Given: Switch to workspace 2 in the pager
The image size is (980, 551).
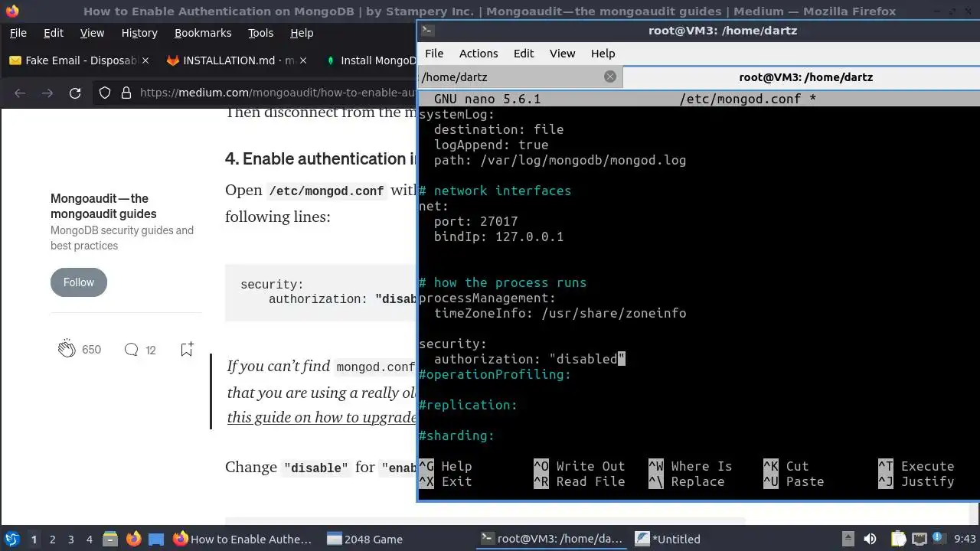Looking at the screenshot, I should [x=53, y=539].
